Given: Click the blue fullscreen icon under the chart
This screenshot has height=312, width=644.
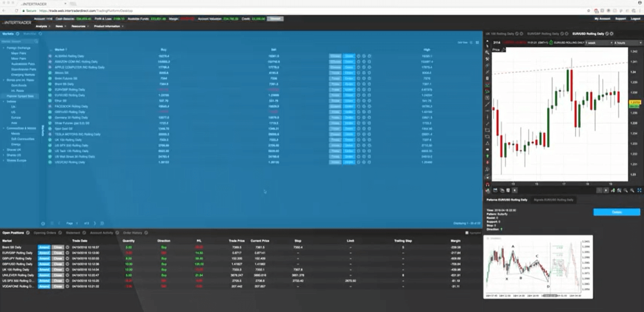Looking at the screenshot, I should pyautogui.click(x=639, y=190).
